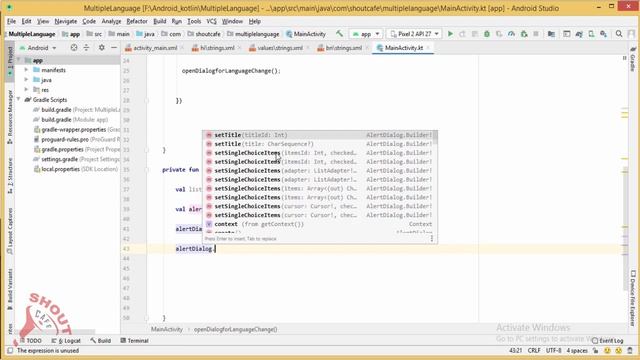Open Resource Manager side tab

tap(10, 117)
